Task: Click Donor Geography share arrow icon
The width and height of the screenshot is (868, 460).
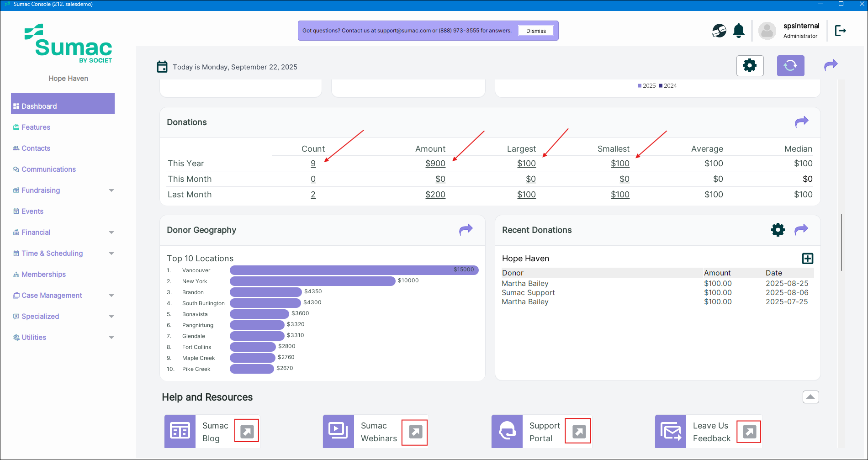Action: click(x=466, y=230)
